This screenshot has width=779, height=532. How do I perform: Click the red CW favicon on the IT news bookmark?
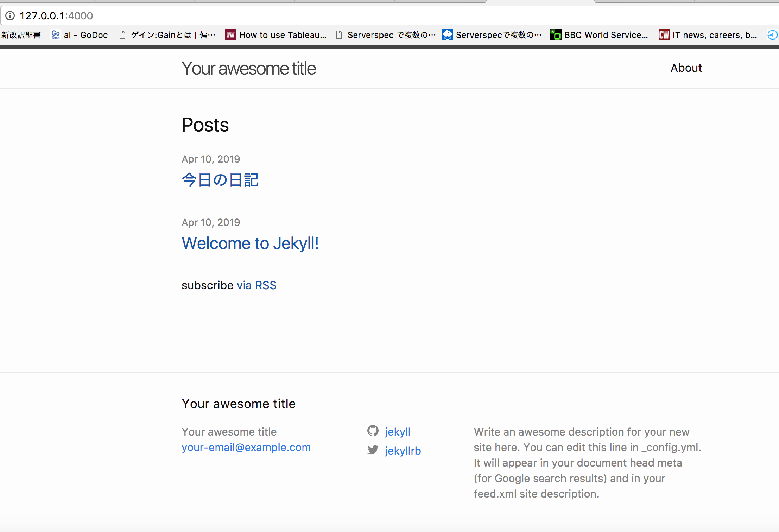coord(664,34)
